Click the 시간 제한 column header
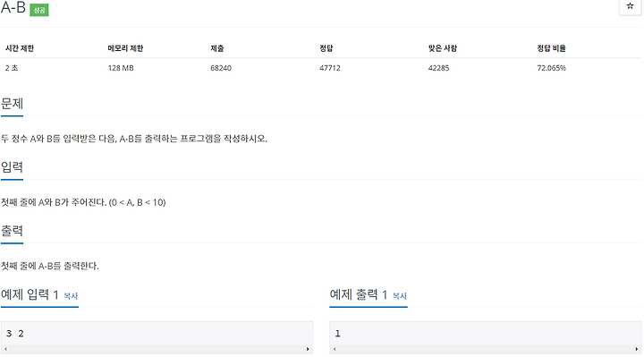Viewport: 644px width, 357px height. coord(20,48)
